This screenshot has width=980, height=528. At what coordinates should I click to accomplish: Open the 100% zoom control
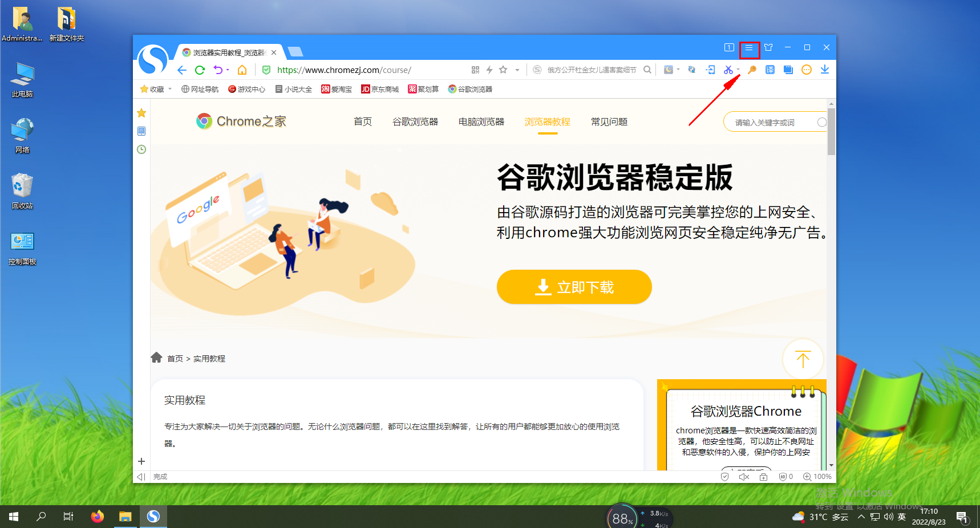817,477
